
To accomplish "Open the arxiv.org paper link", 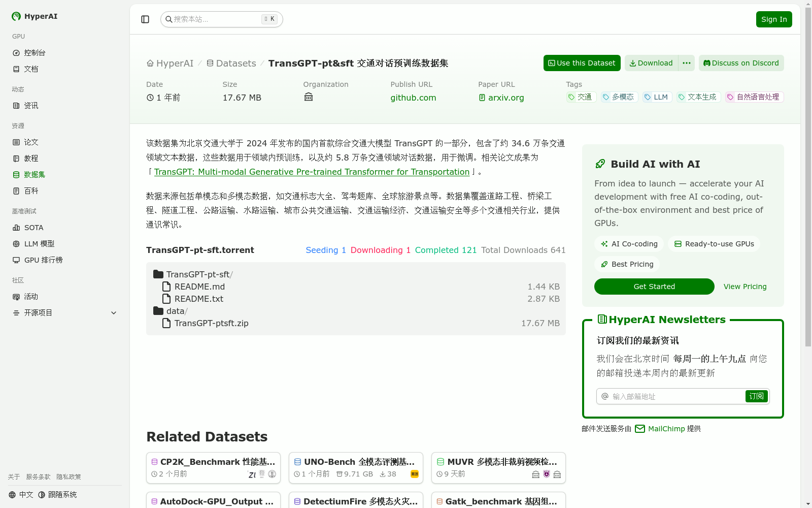I will pyautogui.click(x=501, y=98).
